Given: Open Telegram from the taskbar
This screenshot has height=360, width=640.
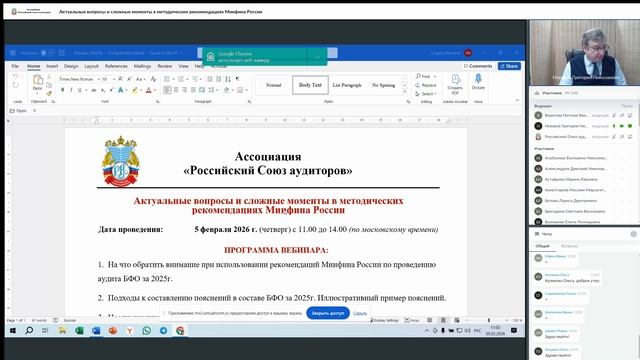Looking at the screenshot, I should [x=163, y=331].
